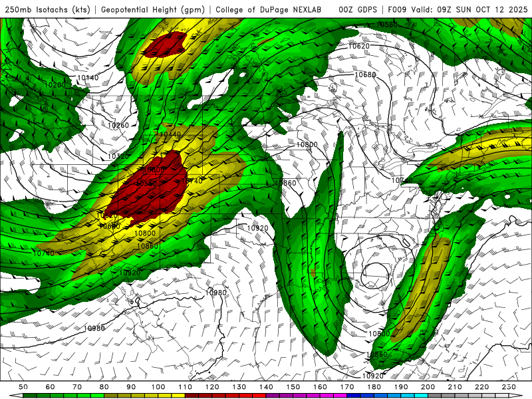Click the darkest green swatch under 50
Image resolution: width=532 pixels, height=399 pixels.
click(x=30, y=396)
